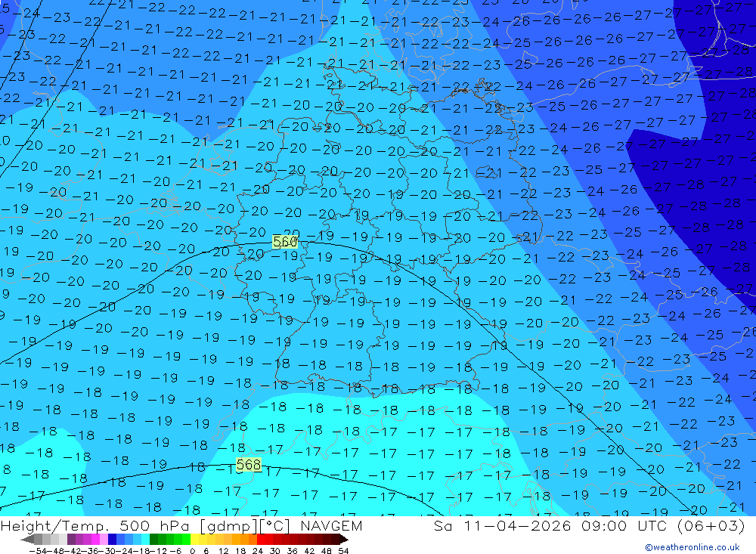Click the gray left arrow end of the color scale
Image resolution: width=756 pixels, height=554 pixels.
(27, 539)
